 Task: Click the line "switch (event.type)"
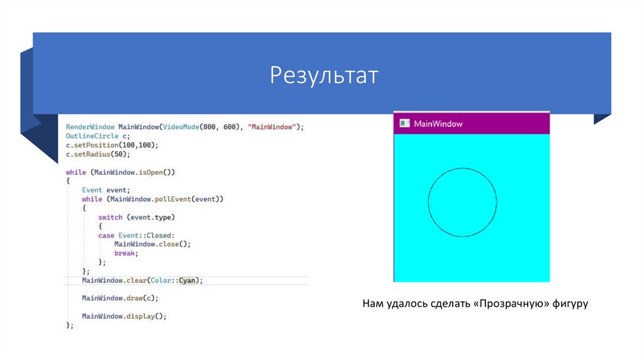(136, 217)
